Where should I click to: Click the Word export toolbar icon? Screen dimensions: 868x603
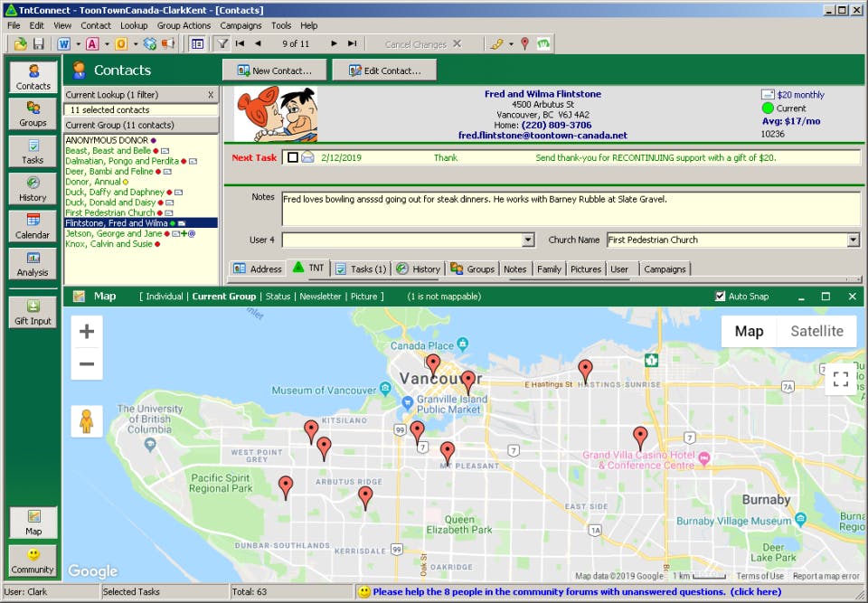click(63, 43)
